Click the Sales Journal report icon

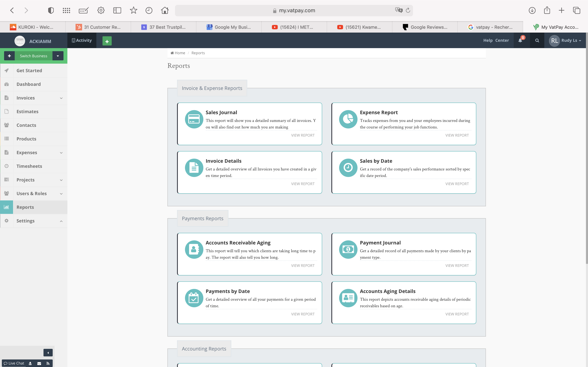[x=194, y=119]
